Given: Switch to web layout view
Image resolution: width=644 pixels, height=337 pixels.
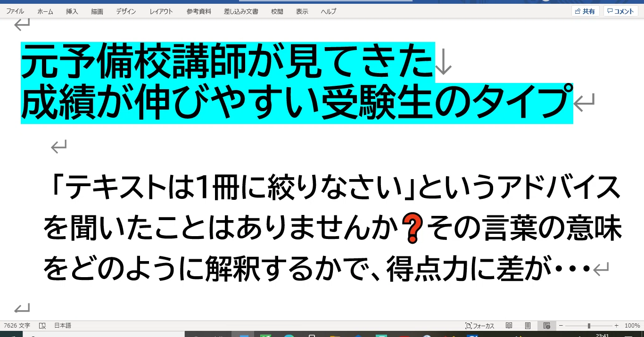Looking at the screenshot, I should 547,326.
